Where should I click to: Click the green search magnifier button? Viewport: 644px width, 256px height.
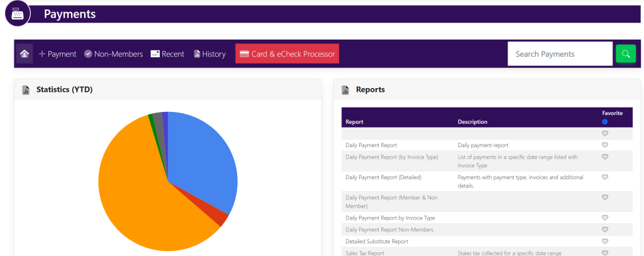[625, 54]
